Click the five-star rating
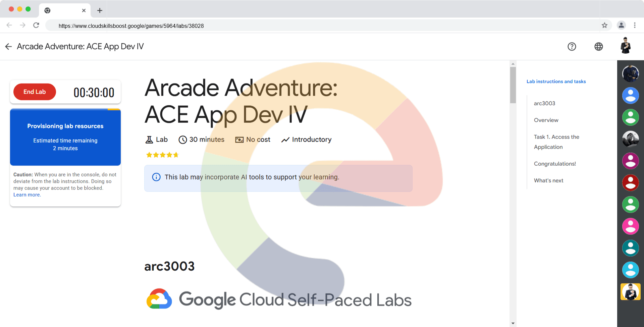Image resolution: width=644 pixels, height=327 pixels. coord(162,155)
